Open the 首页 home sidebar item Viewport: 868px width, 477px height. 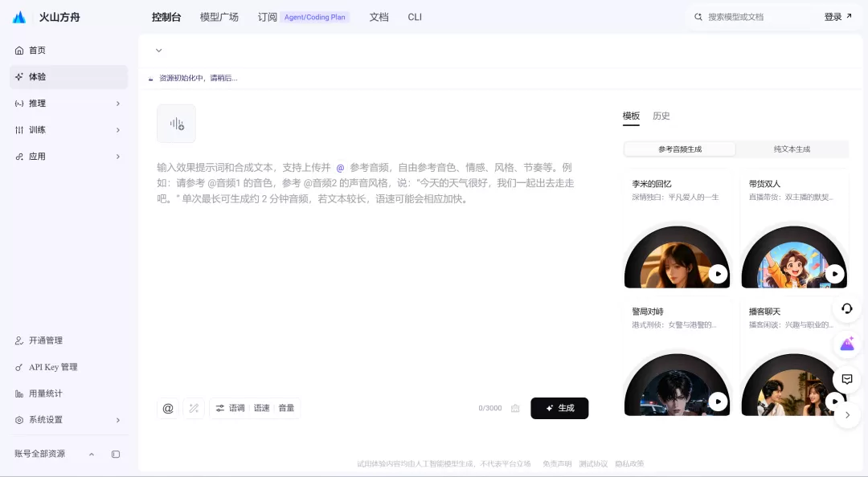point(68,51)
